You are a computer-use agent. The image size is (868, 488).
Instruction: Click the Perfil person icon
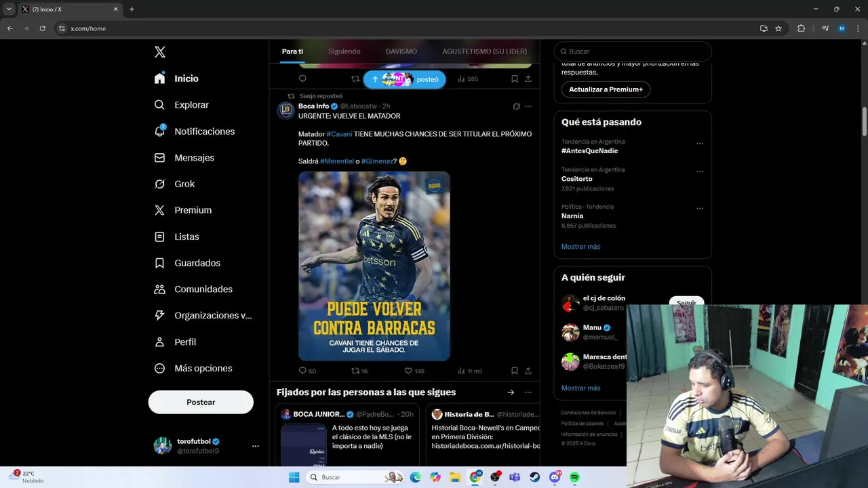click(x=159, y=342)
